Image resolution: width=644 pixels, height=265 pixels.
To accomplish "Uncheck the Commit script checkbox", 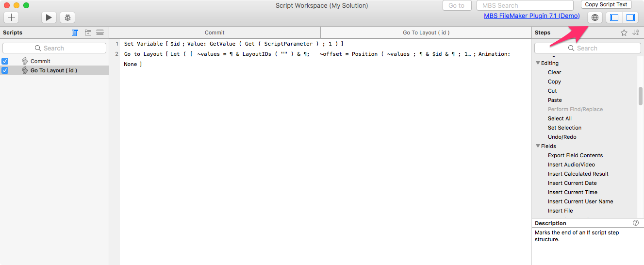I will coord(5,61).
